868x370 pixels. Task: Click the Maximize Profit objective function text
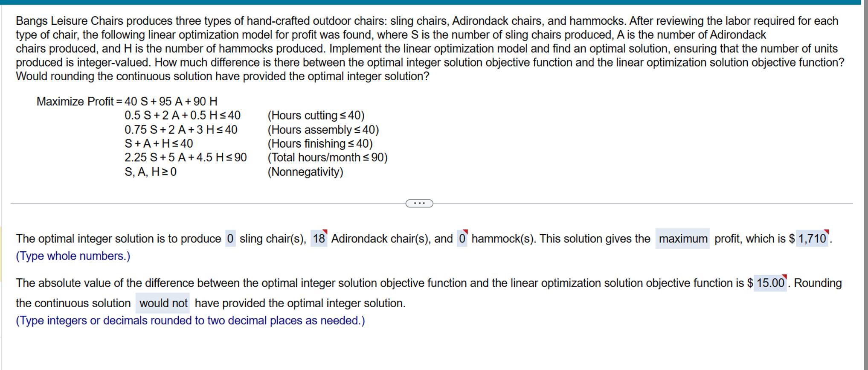(127, 102)
